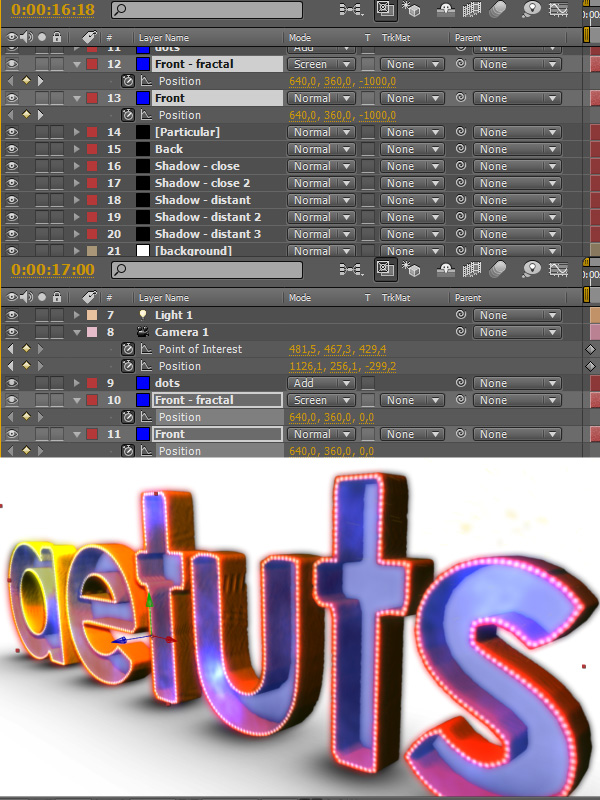600x800 pixels.
Task: Click the Point of Interest stopwatch
Action: tap(128, 349)
